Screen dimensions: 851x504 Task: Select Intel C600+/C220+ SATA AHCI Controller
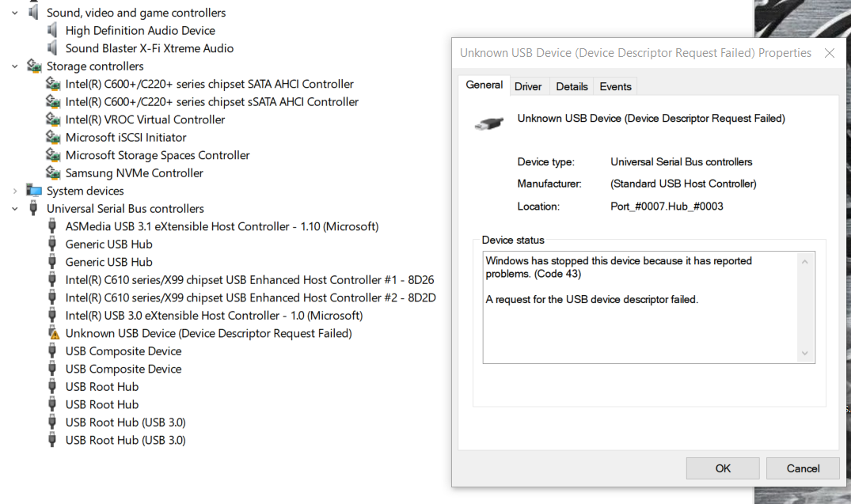[210, 84]
